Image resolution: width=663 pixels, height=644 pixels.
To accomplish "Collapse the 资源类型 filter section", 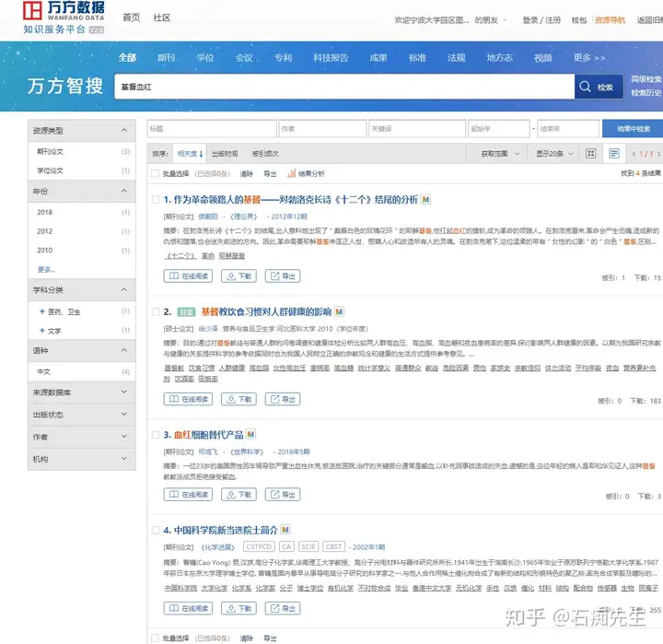I will [x=124, y=130].
